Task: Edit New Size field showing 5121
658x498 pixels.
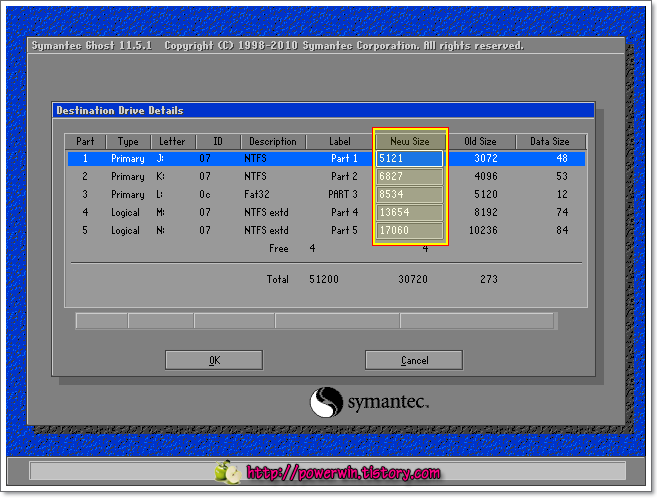Action: (409, 158)
